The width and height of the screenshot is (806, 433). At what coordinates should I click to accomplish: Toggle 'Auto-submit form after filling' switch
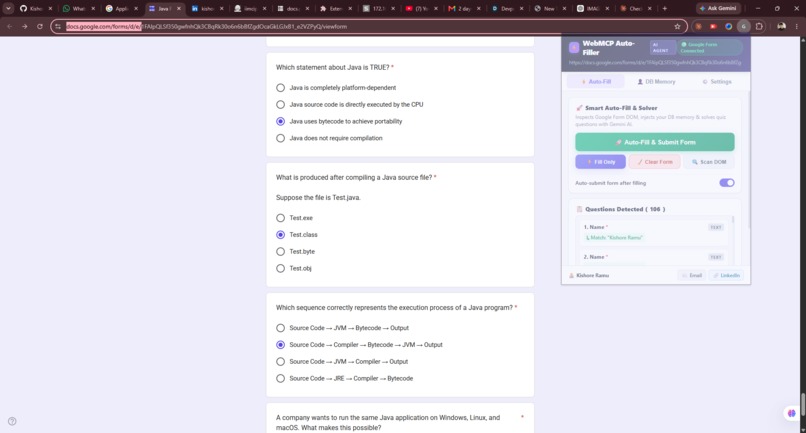(727, 183)
